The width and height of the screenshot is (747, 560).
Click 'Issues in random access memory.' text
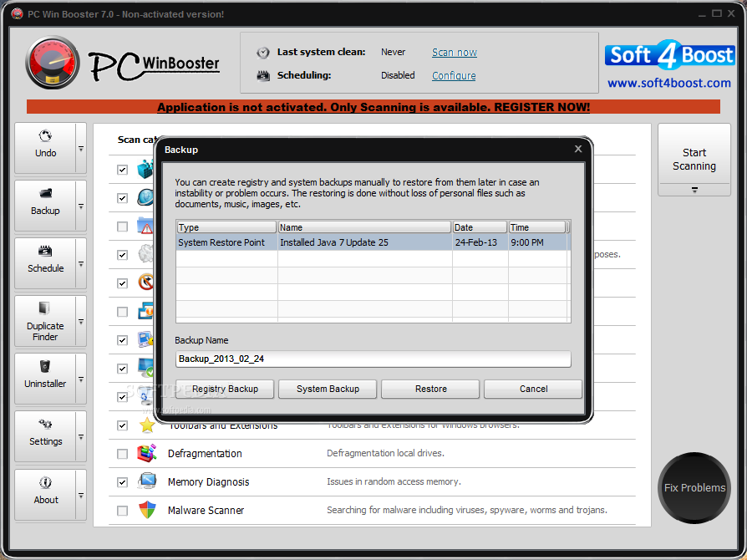coord(394,481)
